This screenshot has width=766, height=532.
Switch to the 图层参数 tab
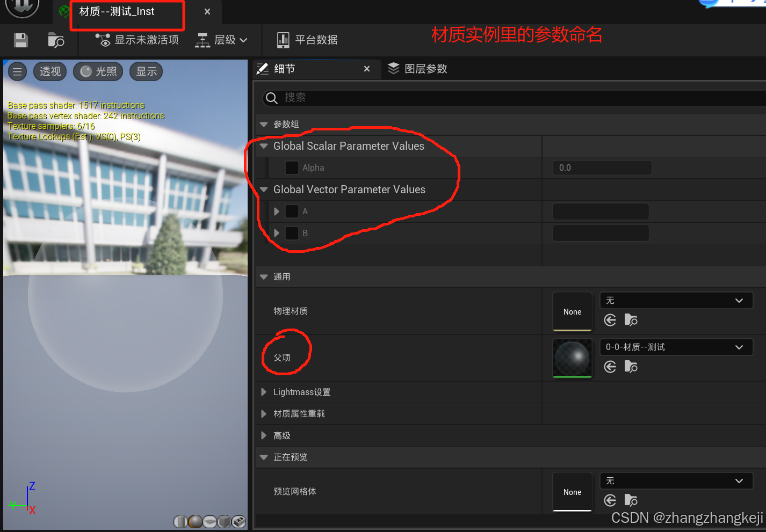418,69
